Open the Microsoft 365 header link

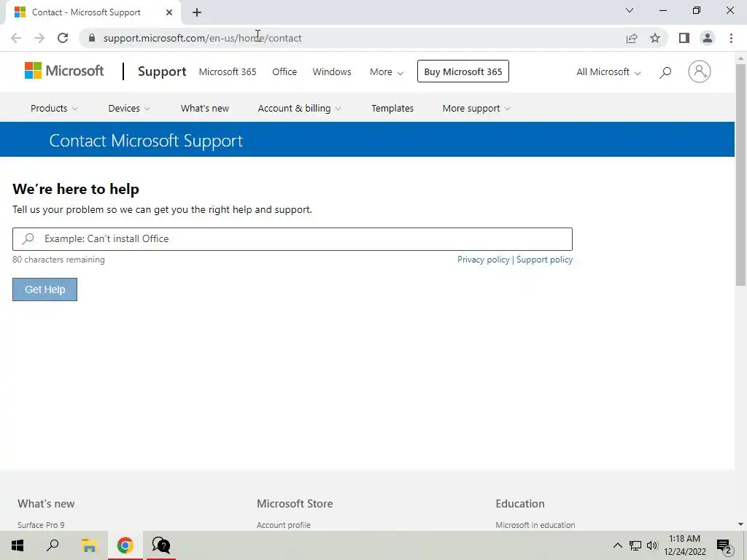[228, 72]
